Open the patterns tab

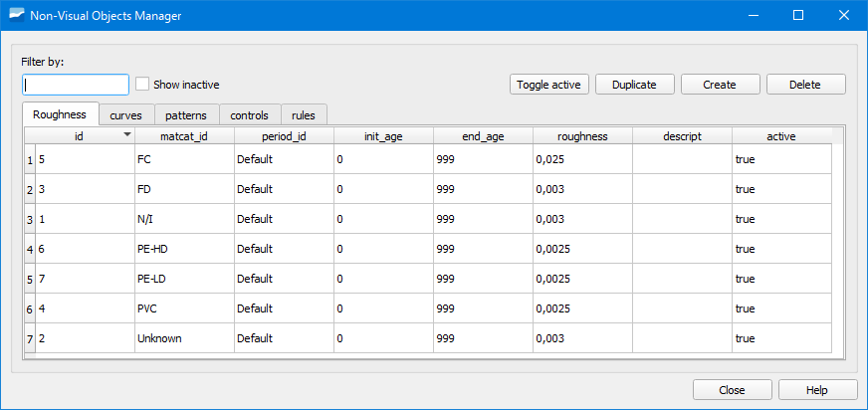coord(186,115)
